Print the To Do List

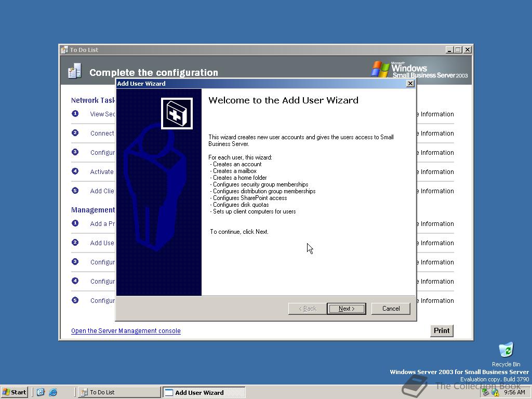pyautogui.click(x=442, y=330)
